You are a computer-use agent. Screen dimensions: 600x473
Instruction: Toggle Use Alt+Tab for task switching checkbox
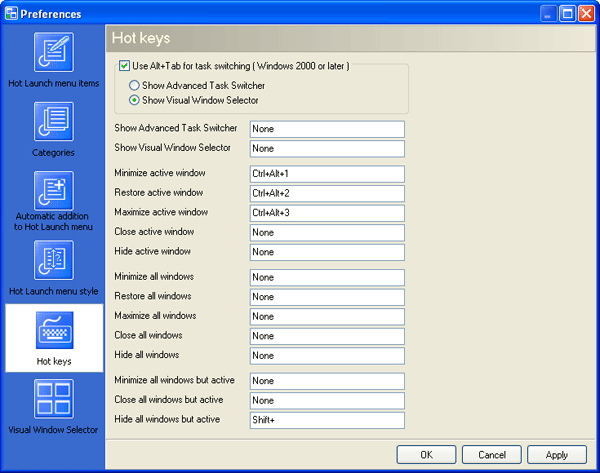(x=124, y=66)
